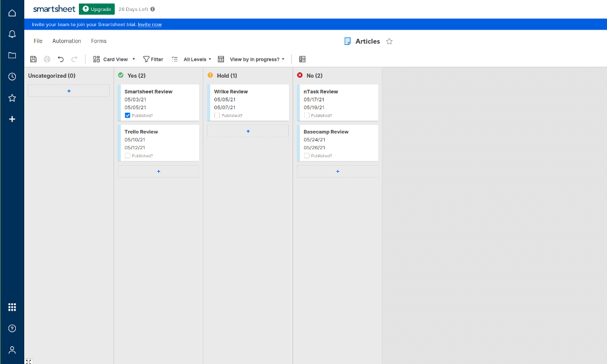Click the smartsheet logo
Viewport: 607px width, 364px height.
point(54,9)
